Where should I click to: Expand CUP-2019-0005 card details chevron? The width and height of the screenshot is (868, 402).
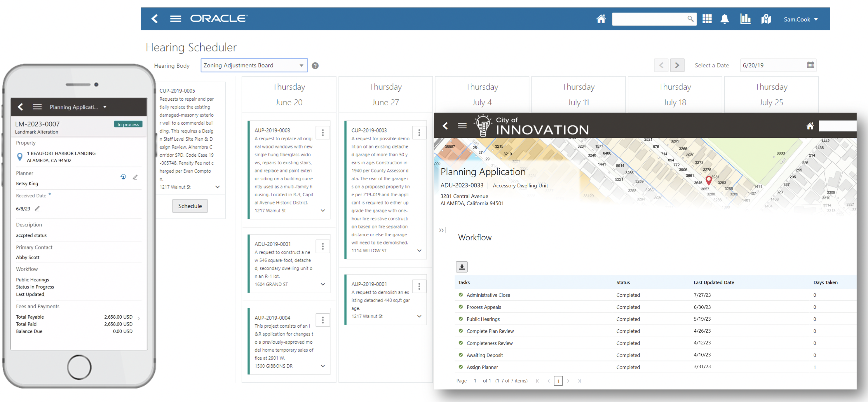(x=218, y=187)
